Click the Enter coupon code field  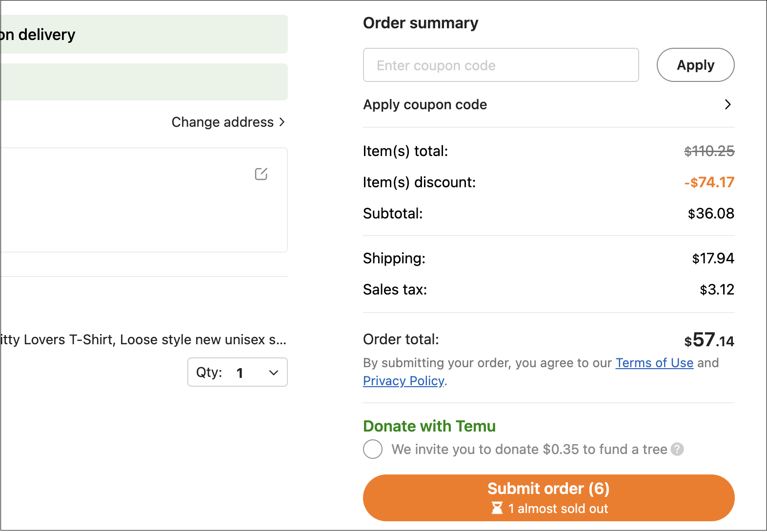(501, 65)
